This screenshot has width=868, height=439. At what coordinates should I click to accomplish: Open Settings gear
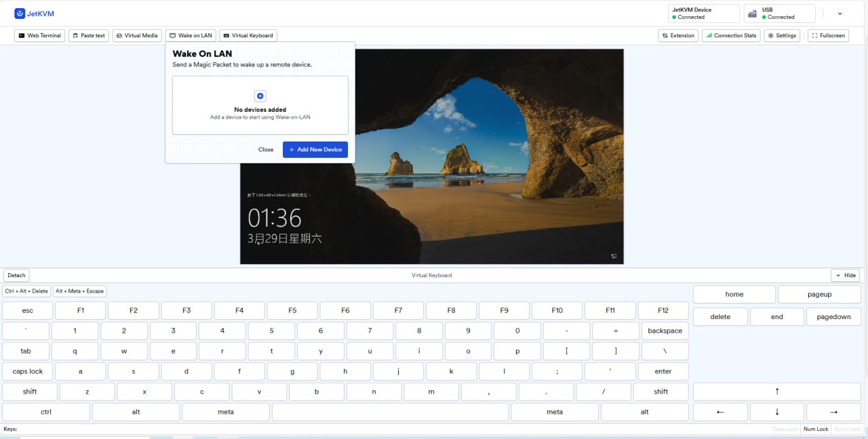click(x=782, y=35)
